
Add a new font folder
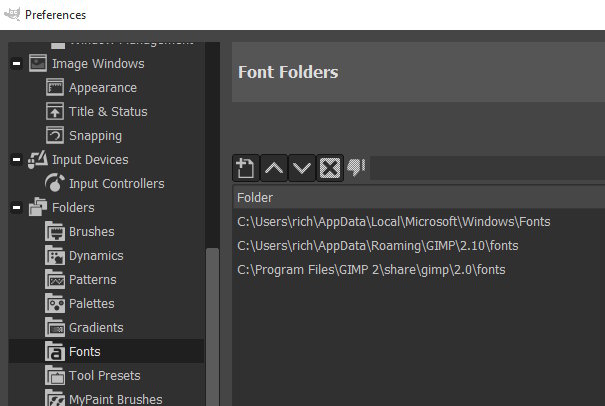click(246, 168)
